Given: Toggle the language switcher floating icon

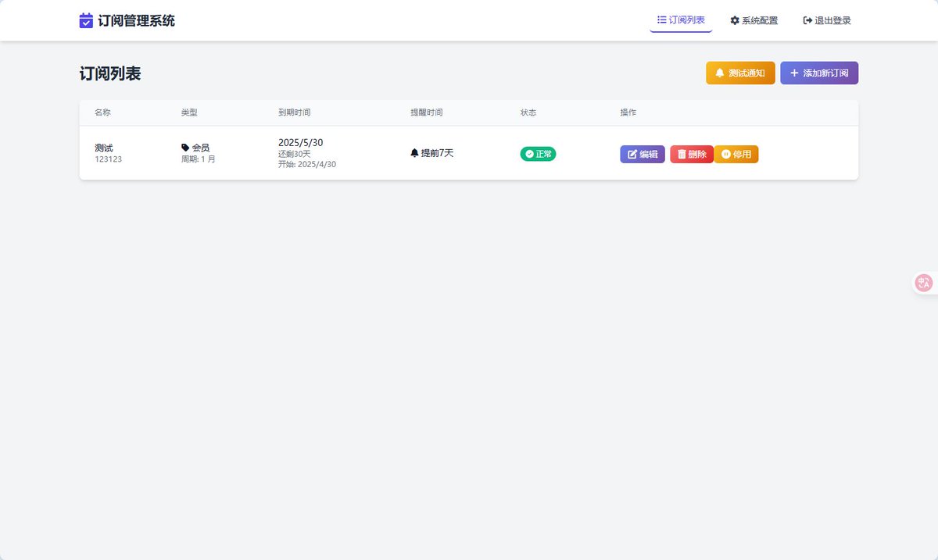Looking at the screenshot, I should click(x=923, y=282).
